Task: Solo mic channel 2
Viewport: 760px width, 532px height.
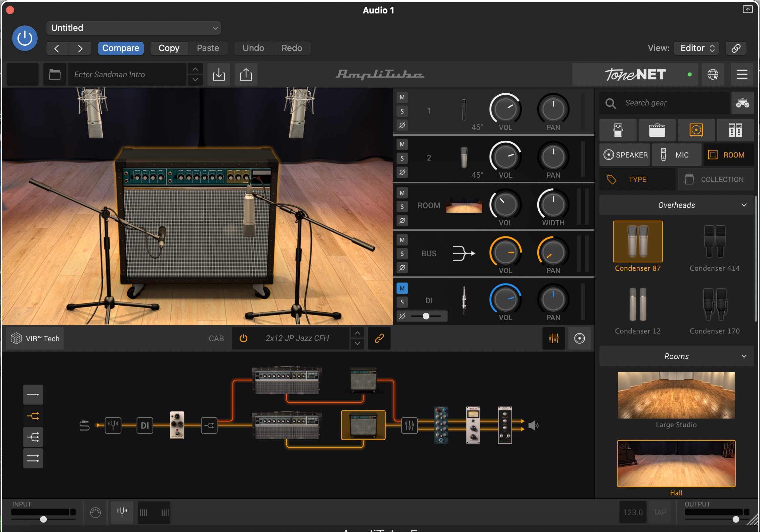Action: point(402,158)
